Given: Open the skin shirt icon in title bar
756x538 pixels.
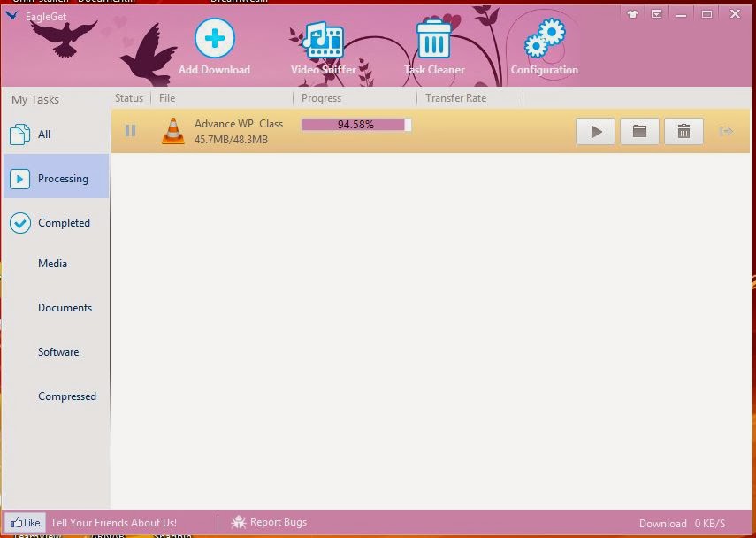Looking at the screenshot, I should pyautogui.click(x=632, y=14).
